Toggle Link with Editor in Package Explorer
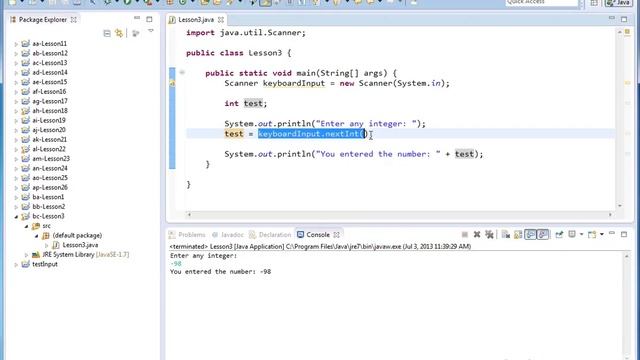 pyautogui.click(x=119, y=33)
